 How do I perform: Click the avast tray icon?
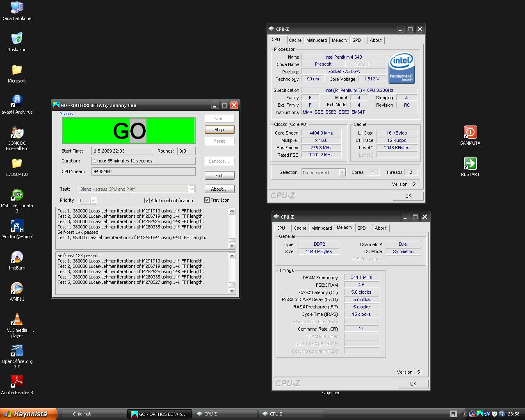(502, 414)
